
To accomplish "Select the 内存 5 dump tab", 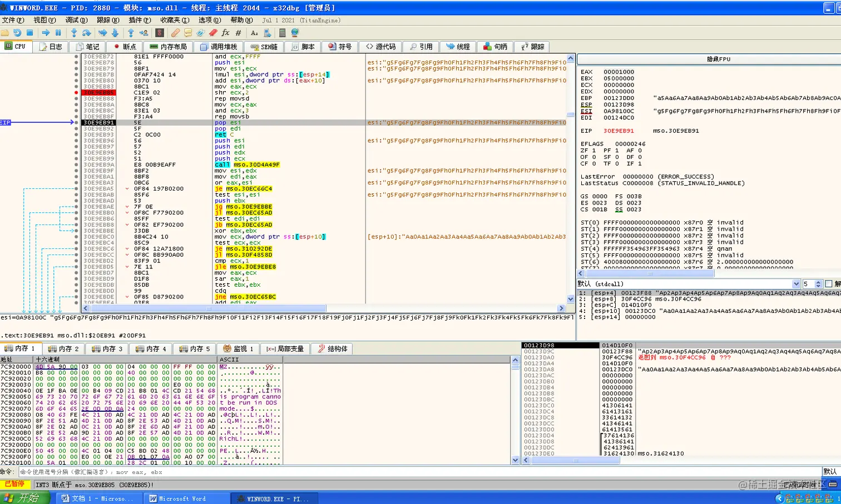I will 195,348.
